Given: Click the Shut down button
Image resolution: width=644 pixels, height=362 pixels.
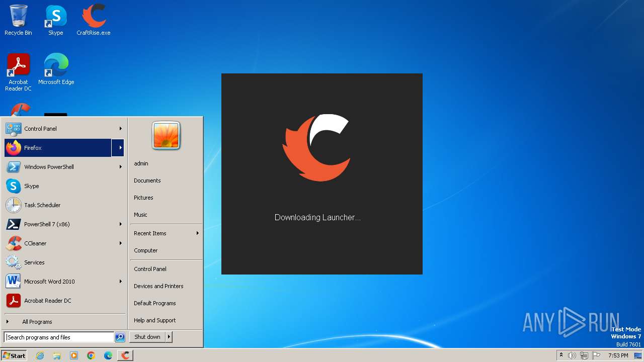Looking at the screenshot, I should pyautogui.click(x=147, y=337).
